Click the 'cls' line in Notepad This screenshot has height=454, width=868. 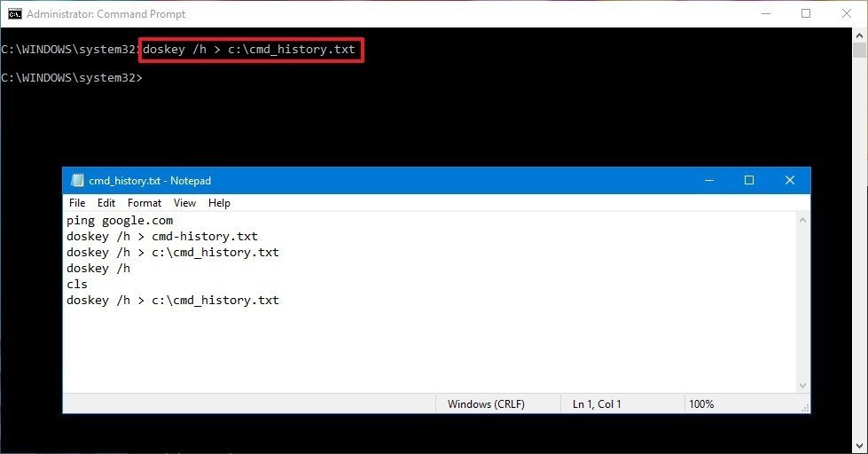pyautogui.click(x=77, y=285)
